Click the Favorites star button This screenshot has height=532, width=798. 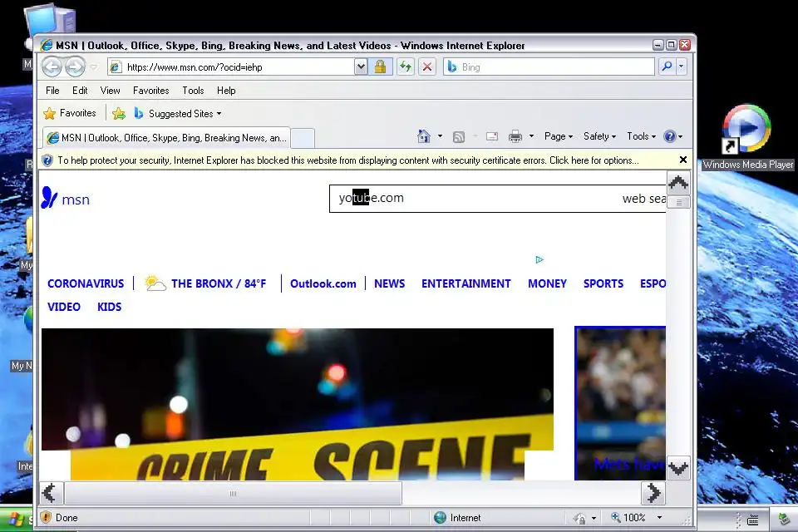tap(70, 113)
